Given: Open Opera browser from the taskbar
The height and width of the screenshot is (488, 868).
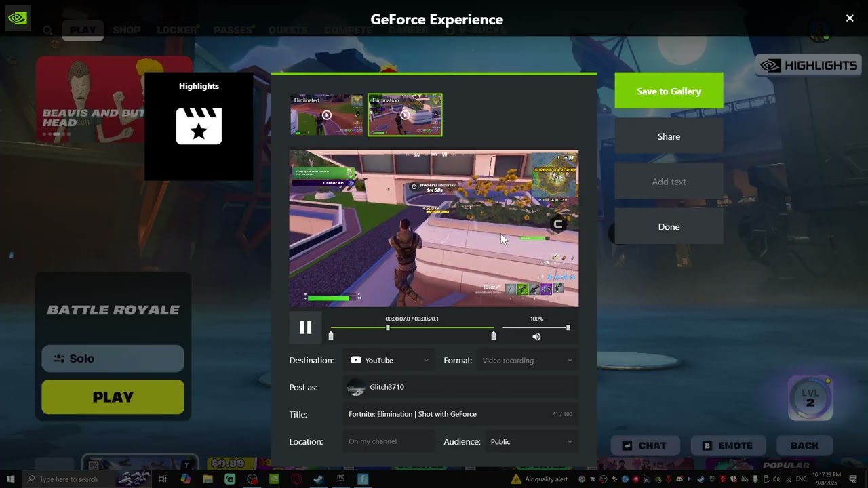Looking at the screenshot, I should 296,479.
